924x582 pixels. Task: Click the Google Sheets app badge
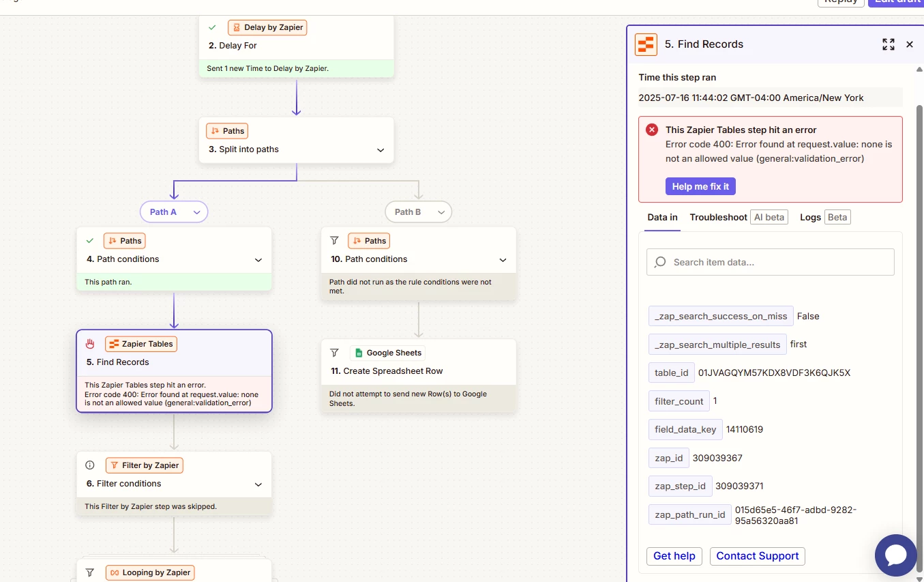[x=388, y=353]
